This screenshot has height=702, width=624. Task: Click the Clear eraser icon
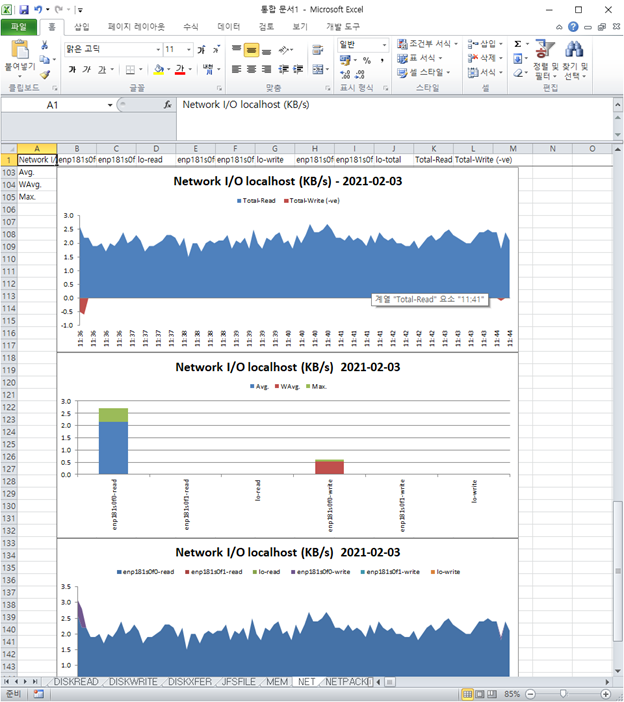point(518,73)
